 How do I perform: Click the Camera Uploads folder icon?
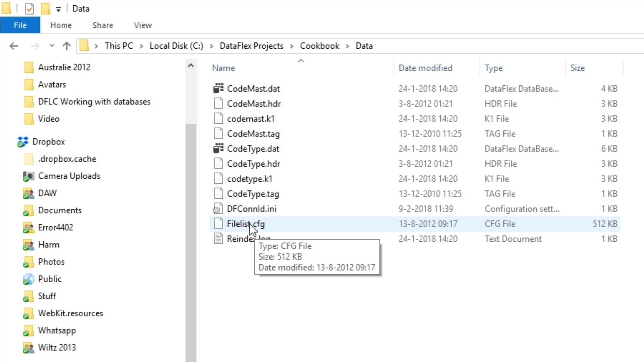[x=29, y=176]
